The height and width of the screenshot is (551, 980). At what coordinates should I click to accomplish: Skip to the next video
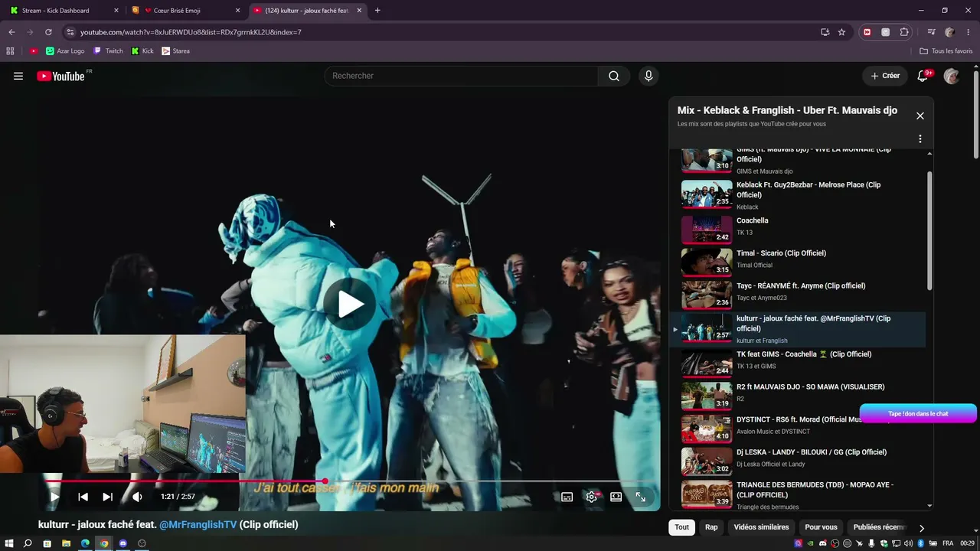click(107, 497)
